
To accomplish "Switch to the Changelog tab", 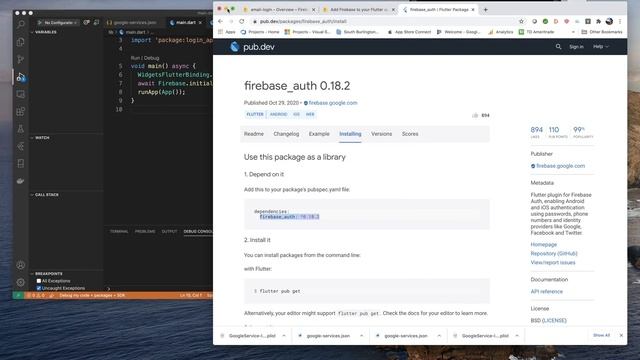I will click(286, 134).
